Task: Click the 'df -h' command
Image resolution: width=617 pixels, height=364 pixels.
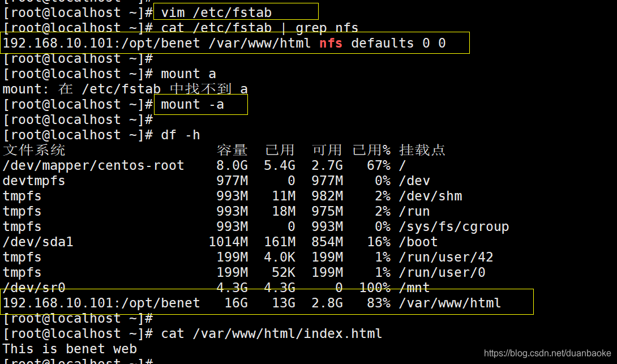Action: (181, 135)
